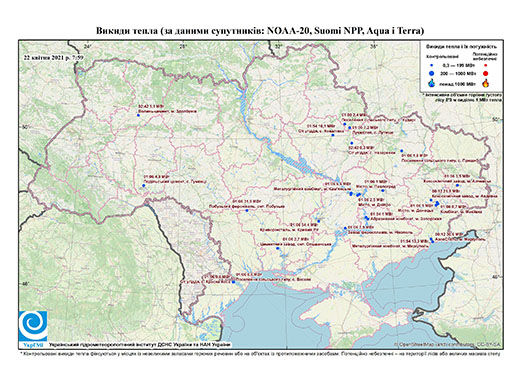This screenshot has height=368, width=520.
Task: Click the large blue circle in legend
Action: [x=432, y=73]
